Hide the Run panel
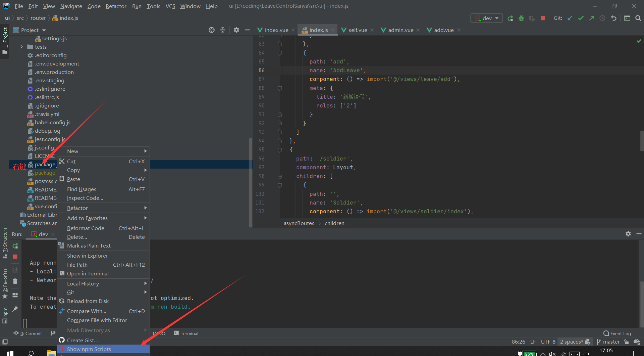 (x=639, y=234)
